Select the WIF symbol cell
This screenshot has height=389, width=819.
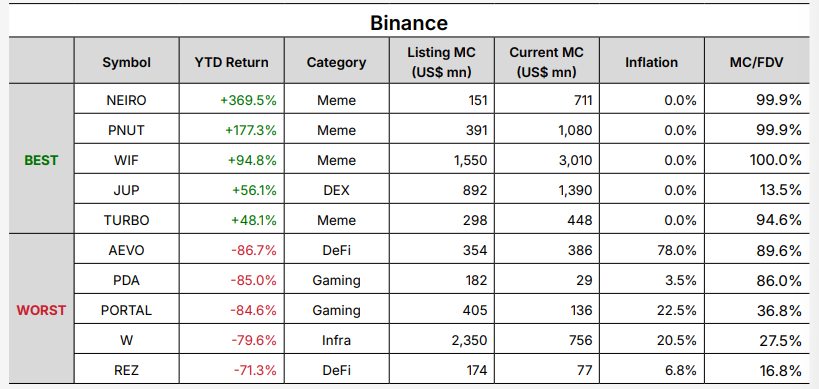coord(127,160)
